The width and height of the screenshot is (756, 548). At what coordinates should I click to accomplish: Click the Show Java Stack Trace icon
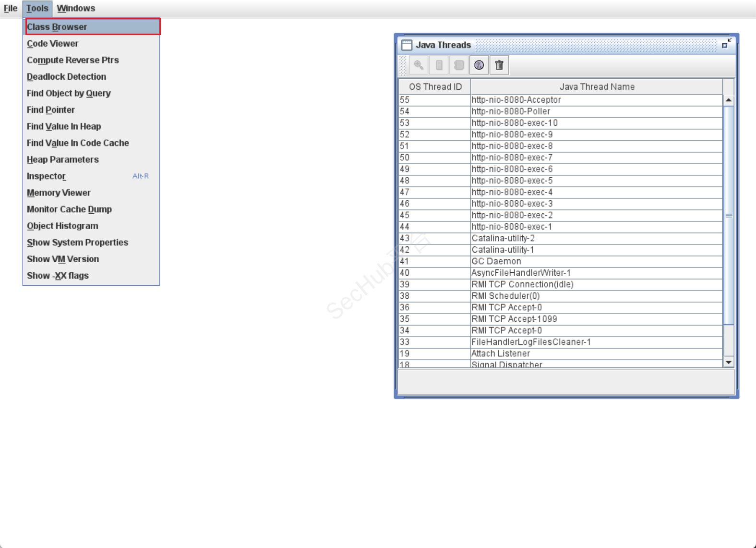(x=459, y=65)
